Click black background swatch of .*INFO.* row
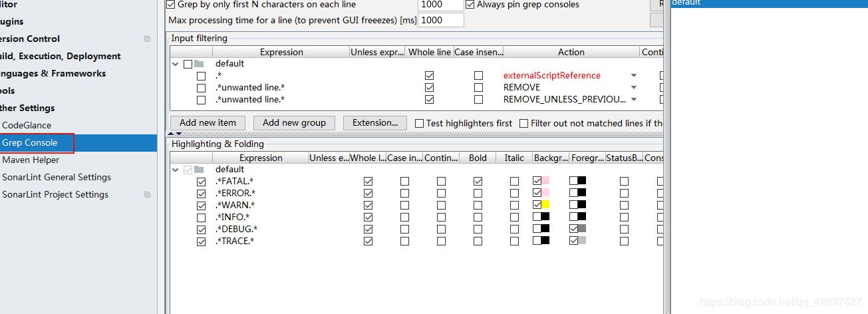 tap(545, 218)
